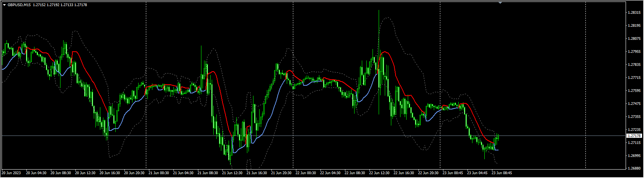Viewport: 644px width, 178px height.
Task: Click the 21 Jun 20:30 time label
Action: (x=281, y=173)
